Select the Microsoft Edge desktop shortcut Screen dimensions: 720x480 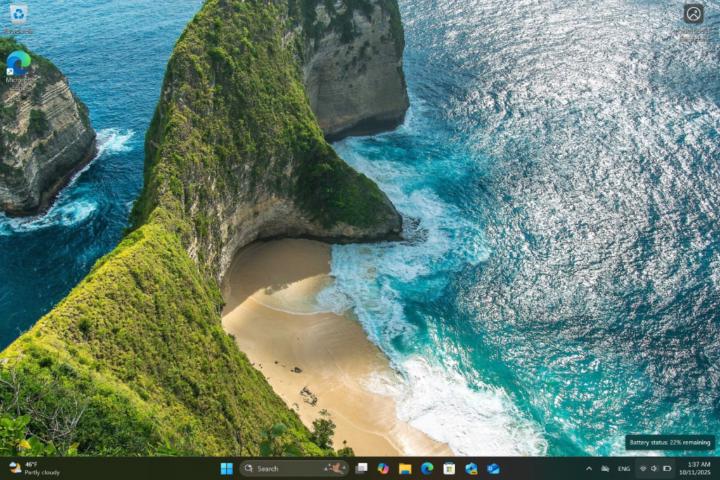pyautogui.click(x=18, y=63)
